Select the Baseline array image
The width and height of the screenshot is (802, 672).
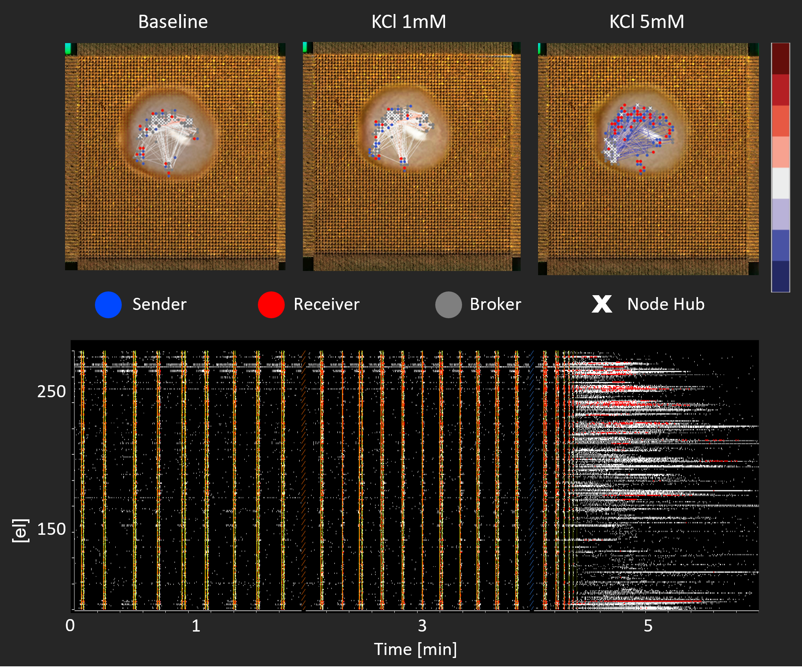tap(175, 157)
